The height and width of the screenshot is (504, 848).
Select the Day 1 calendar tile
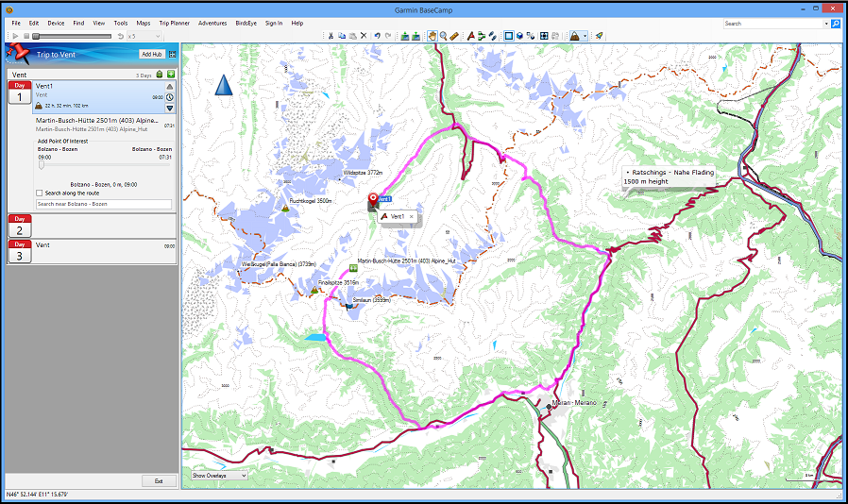pos(20,92)
